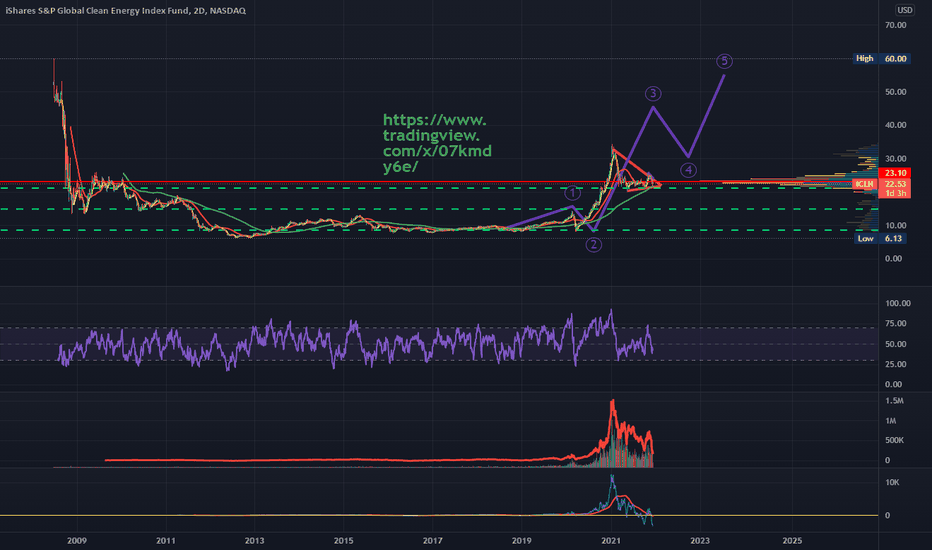Click the 2023 year label
The height and width of the screenshot is (550, 932).
click(x=700, y=540)
